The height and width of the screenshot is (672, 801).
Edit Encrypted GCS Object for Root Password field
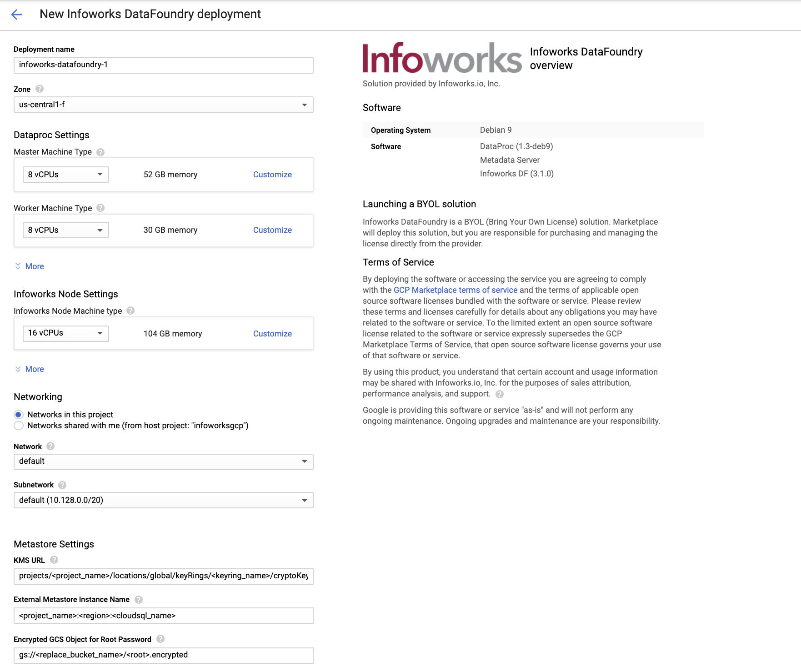pos(164,655)
